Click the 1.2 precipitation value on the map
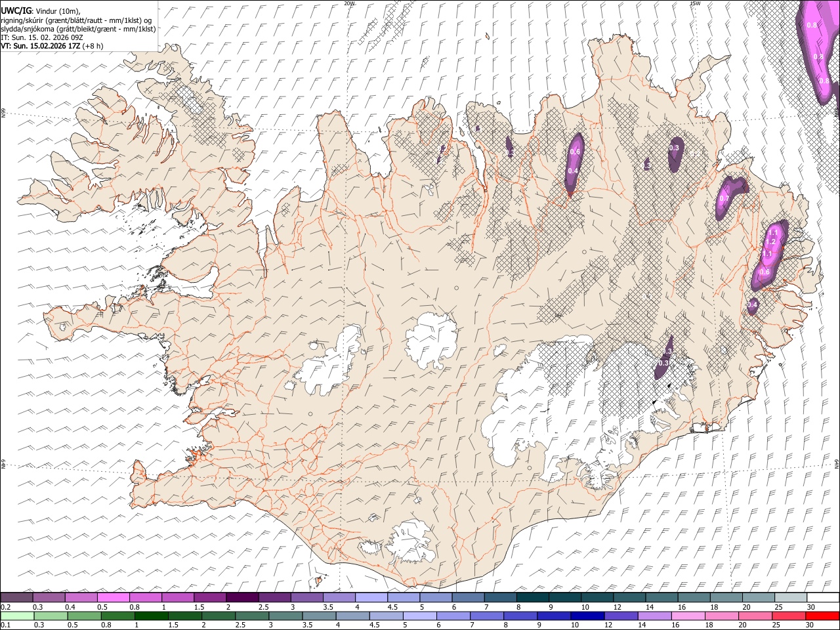Viewport: 840px width, 630px height. pyautogui.click(x=771, y=242)
